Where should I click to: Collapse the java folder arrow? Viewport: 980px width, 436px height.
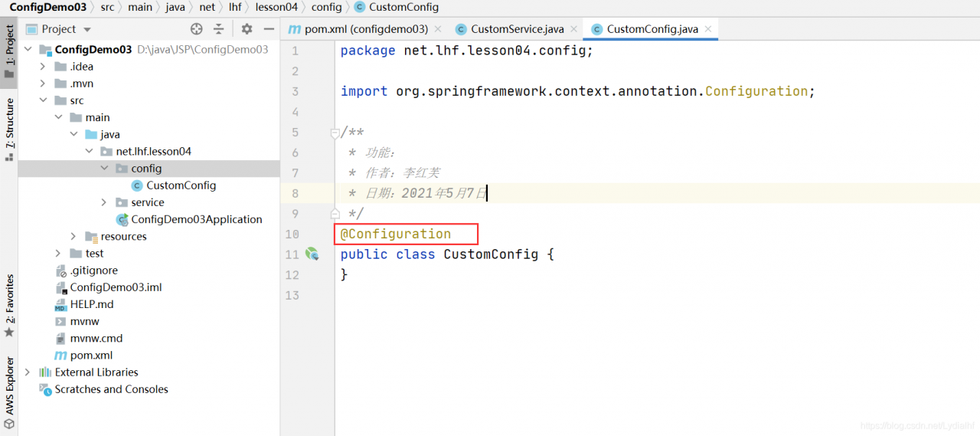(x=74, y=134)
